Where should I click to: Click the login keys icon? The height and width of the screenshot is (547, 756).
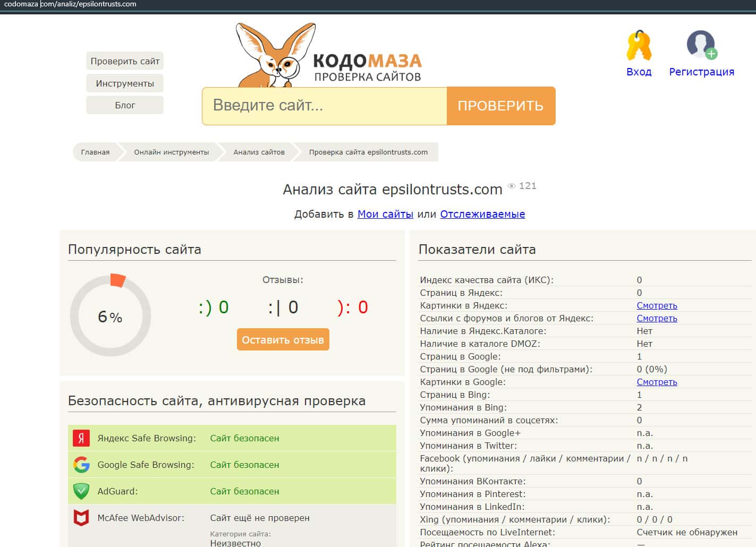coord(639,46)
